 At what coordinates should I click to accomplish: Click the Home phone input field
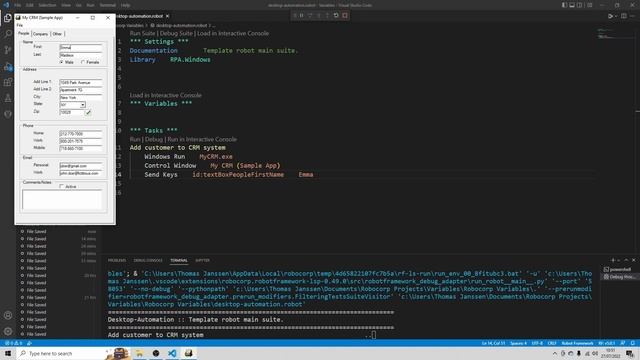coord(81,133)
